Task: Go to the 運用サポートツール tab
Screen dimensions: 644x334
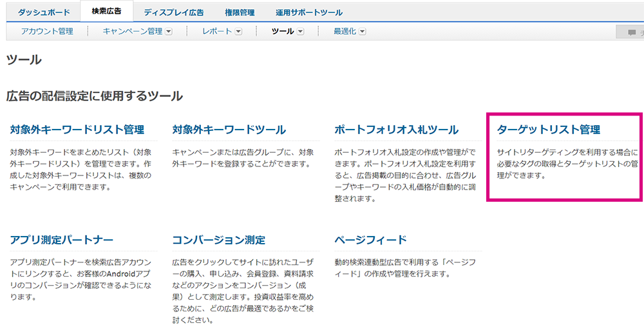Action: pyautogui.click(x=309, y=12)
